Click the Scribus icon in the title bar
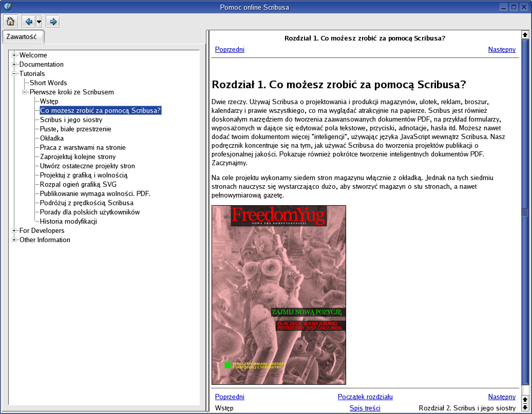 [x=7, y=7]
